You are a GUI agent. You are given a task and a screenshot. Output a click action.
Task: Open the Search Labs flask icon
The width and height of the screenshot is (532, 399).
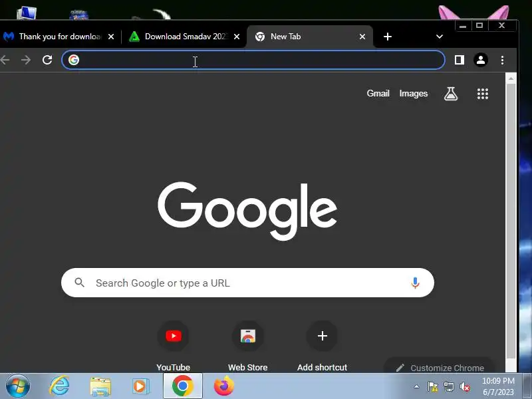[451, 94]
